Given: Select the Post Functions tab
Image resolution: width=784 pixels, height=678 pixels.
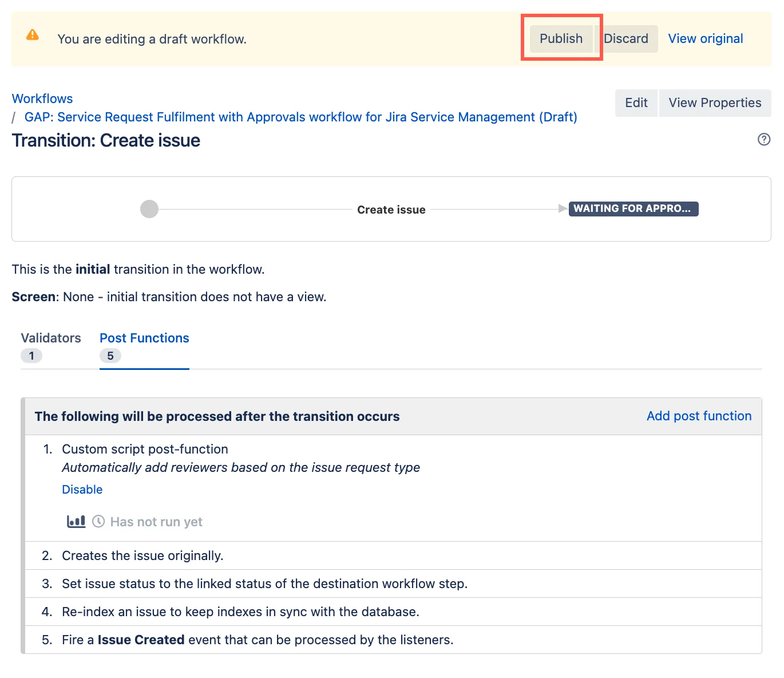Looking at the screenshot, I should (144, 346).
